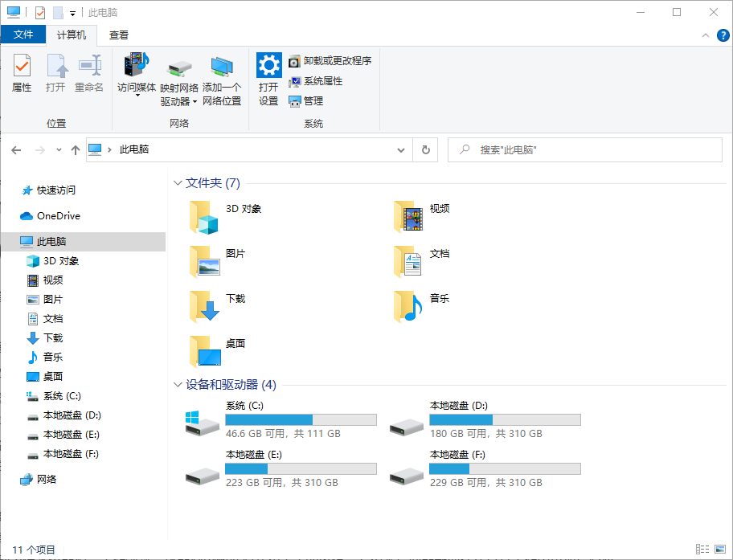
Task: Open the 文件 menu
Action: pyautogui.click(x=24, y=35)
